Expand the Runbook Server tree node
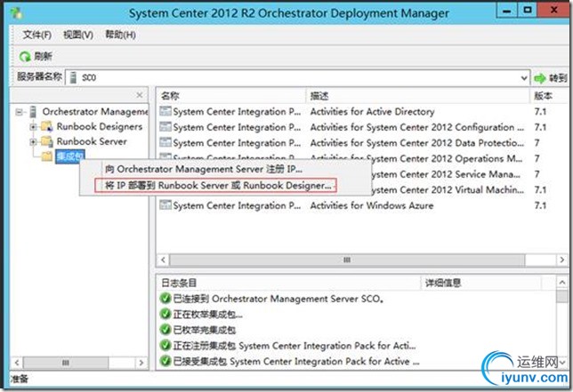The image size is (573, 392). click(x=33, y=141)
